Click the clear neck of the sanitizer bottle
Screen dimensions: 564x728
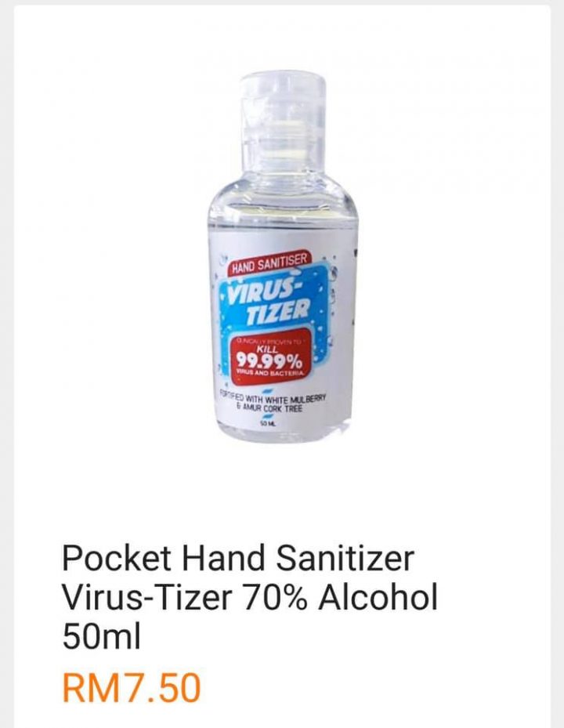click(x=282, y=188)
